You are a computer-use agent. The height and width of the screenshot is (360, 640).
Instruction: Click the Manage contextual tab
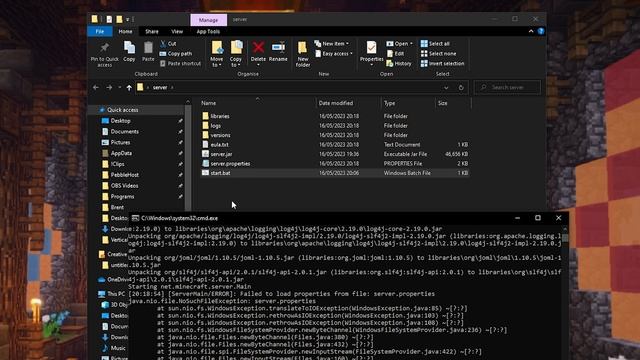click(209, 20)
